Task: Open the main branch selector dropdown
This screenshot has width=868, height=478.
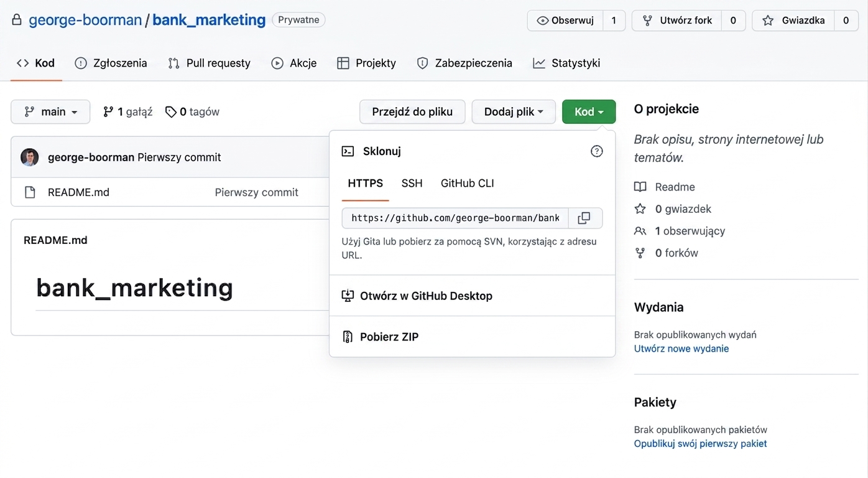Action: click(50, 112)
